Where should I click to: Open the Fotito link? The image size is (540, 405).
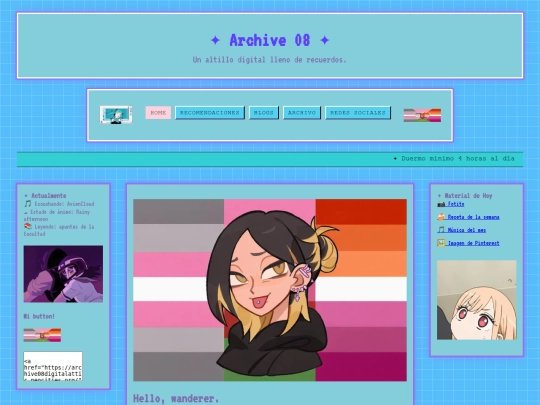[456, 204]
